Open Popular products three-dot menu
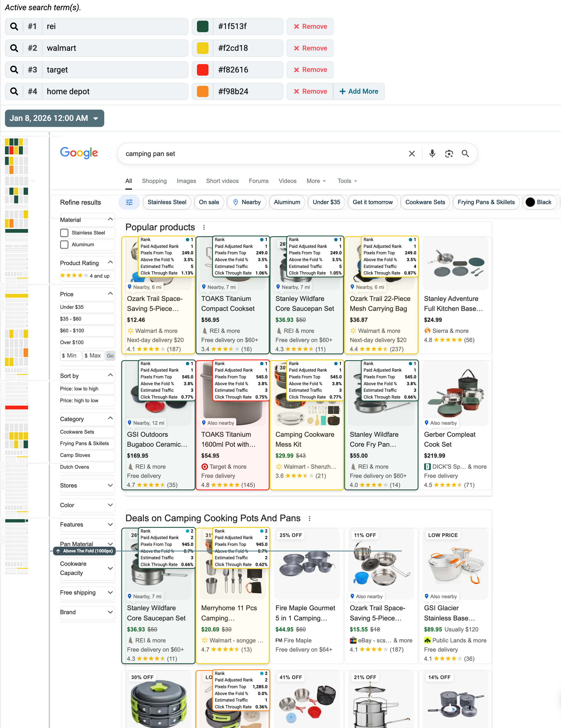Viewport: 561px width, 728px height. click(x=204, y=227)
